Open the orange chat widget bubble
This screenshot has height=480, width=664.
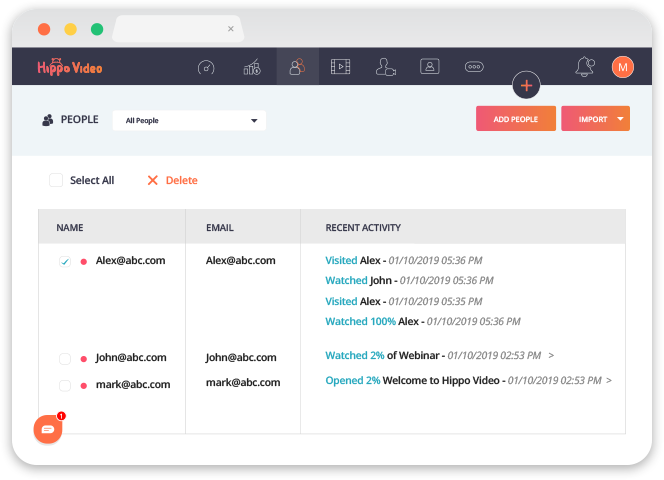47,429
